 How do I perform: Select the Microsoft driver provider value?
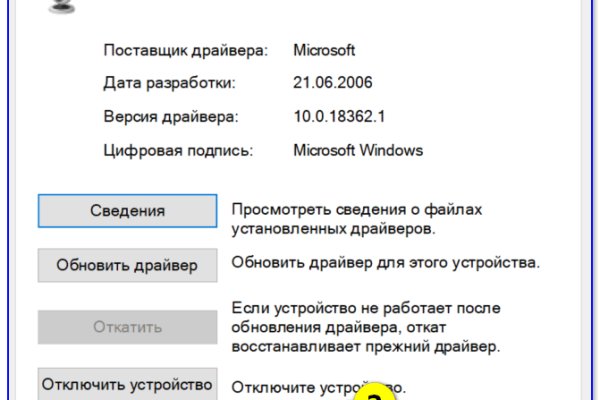pyautogui.click(x=326, y=49)
